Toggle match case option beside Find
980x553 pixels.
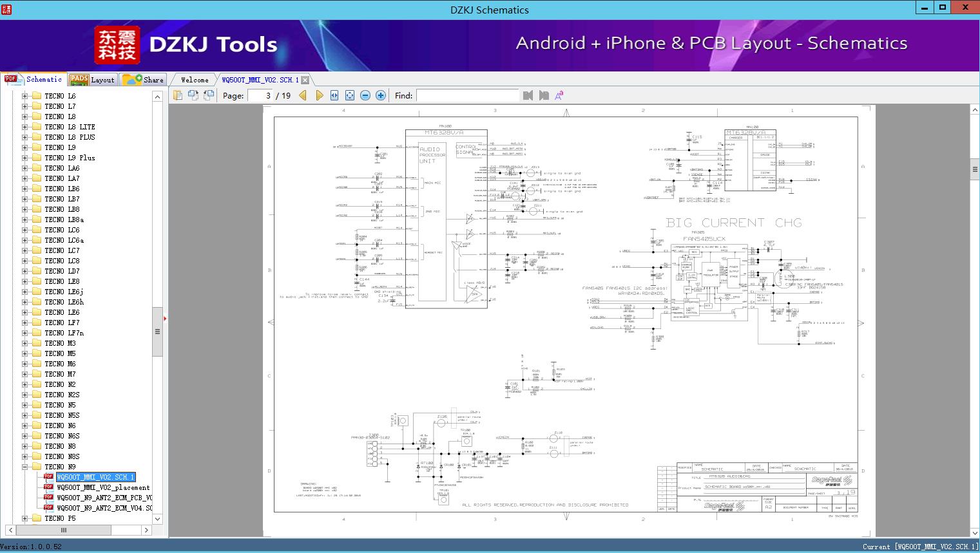pyautogui.click(x=559, y=95)
